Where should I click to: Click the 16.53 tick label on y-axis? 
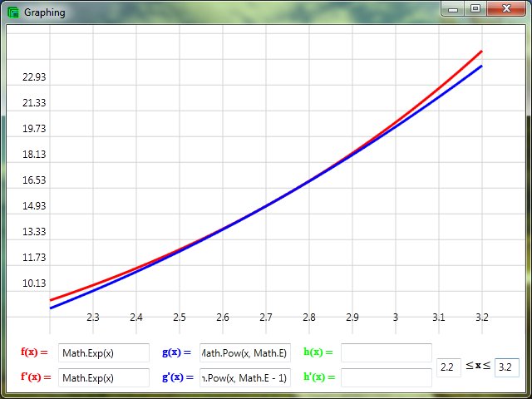pyautogui.click(x=34, y=180)
